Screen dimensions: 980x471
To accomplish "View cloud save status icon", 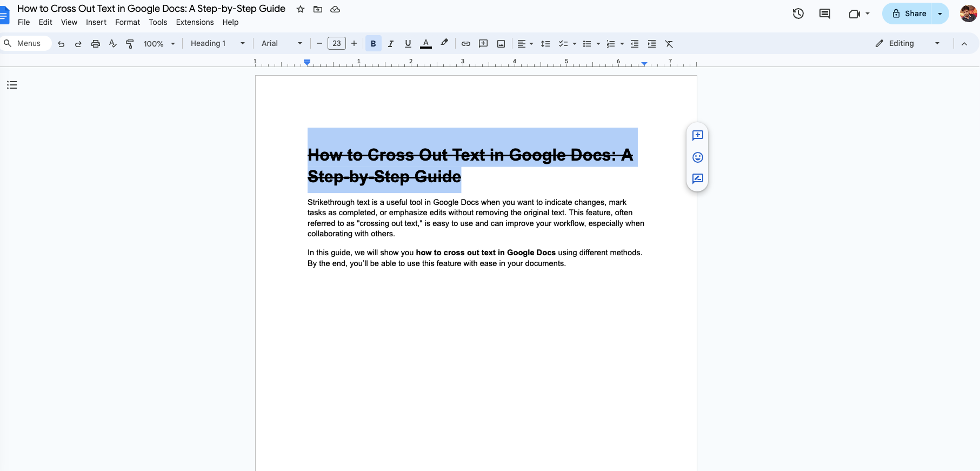I will (335, 9).
